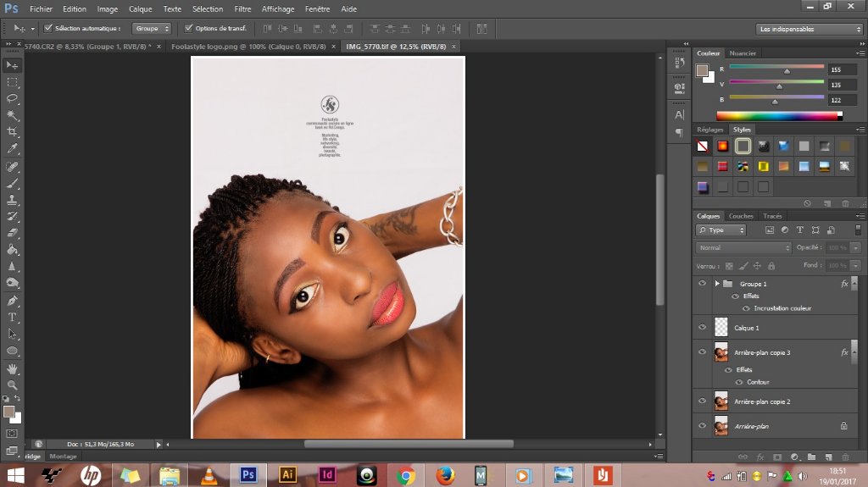Select the Pen tool
Image resolution: width=868 pixels, height=487 pixels.
12,301
